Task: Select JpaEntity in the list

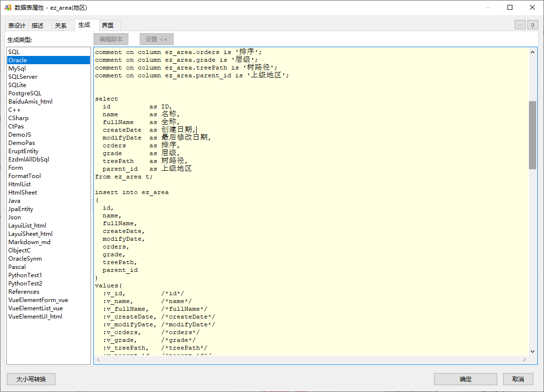Action: click(x=49, y=209)
